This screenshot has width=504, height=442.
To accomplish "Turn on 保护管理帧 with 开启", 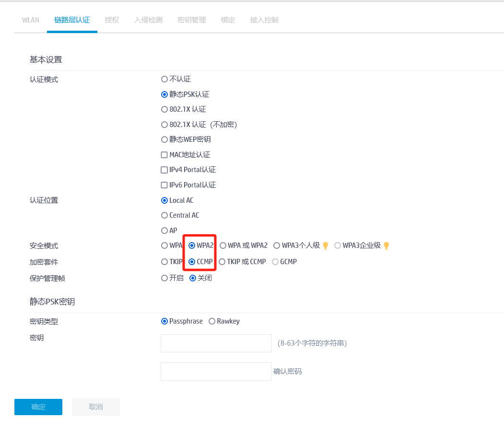I will click(x=164, y=278).
